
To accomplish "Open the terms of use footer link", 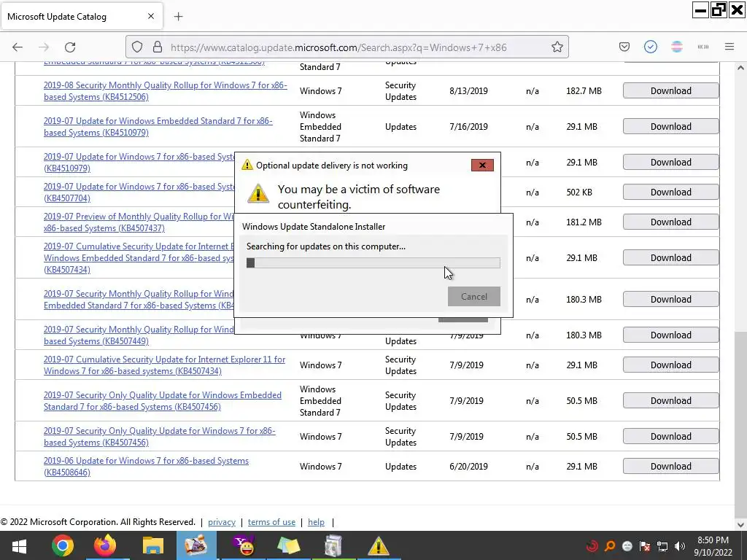I will 271,522.
